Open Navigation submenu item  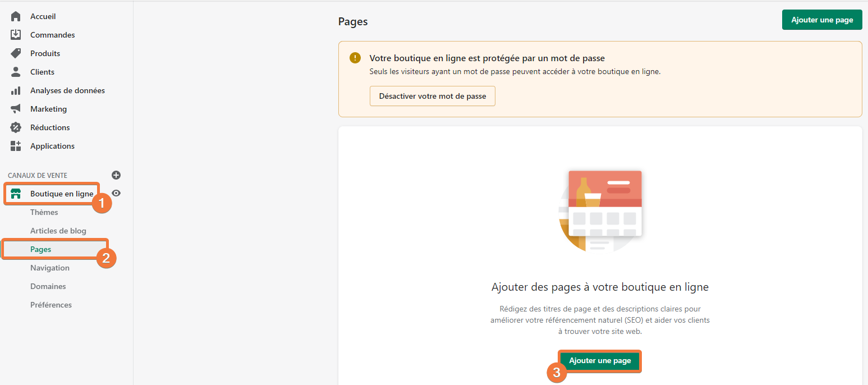50,268
